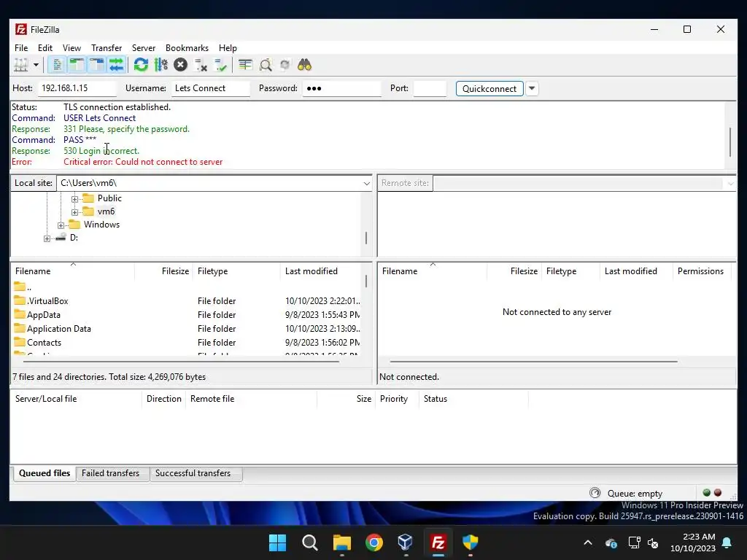Click the message log vertical scrollbar
Screen dimensions: 747x560
[729, 141]
